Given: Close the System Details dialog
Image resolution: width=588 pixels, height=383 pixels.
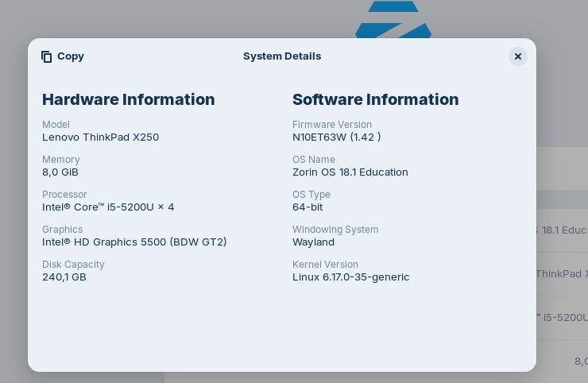Looking at the screenshot, I should (518, 56).
